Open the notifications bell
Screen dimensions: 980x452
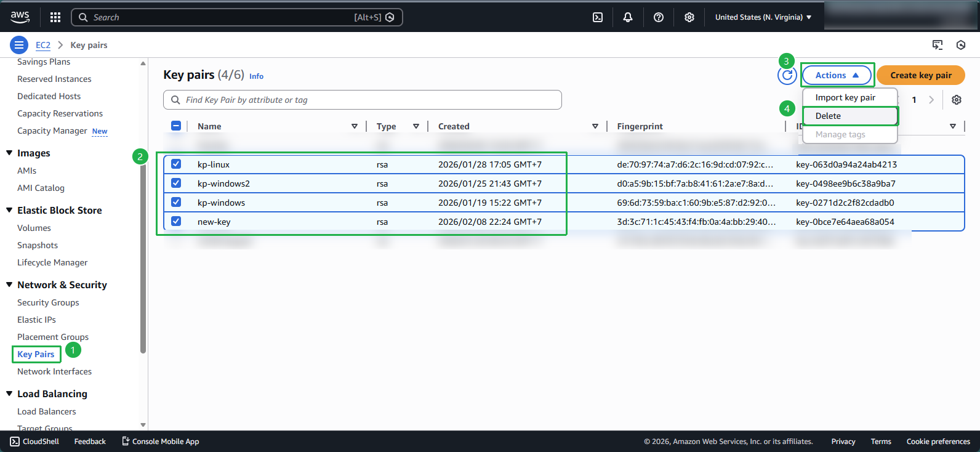[x=628, y=17]
